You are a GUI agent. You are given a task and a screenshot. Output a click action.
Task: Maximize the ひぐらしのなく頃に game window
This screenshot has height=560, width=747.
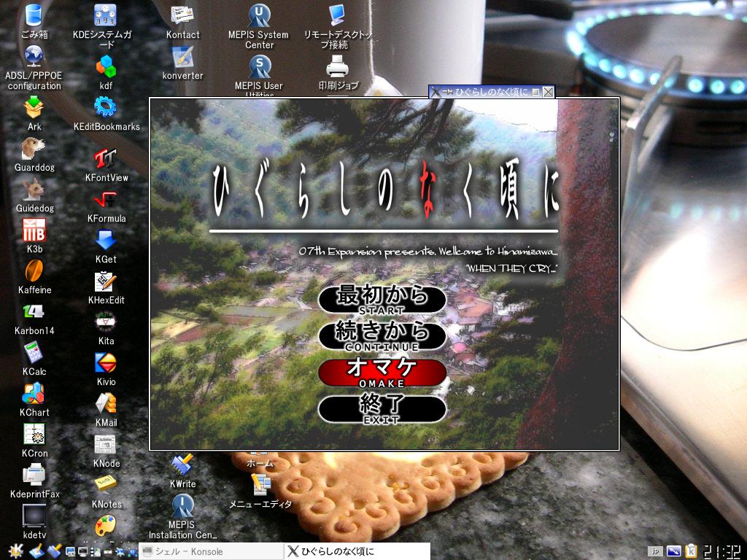pos(535,92)
